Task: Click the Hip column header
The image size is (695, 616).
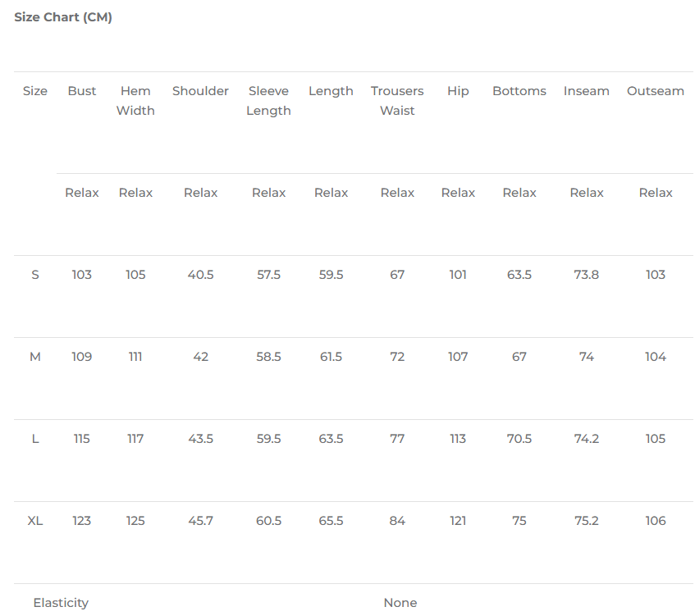Action: [458, 91]
